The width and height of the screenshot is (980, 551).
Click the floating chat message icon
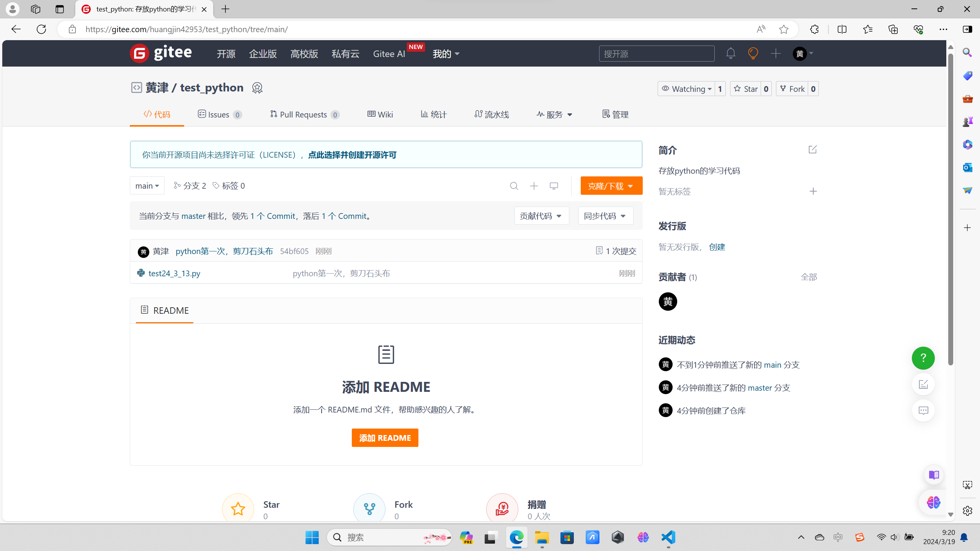click(x=923, y=411)
